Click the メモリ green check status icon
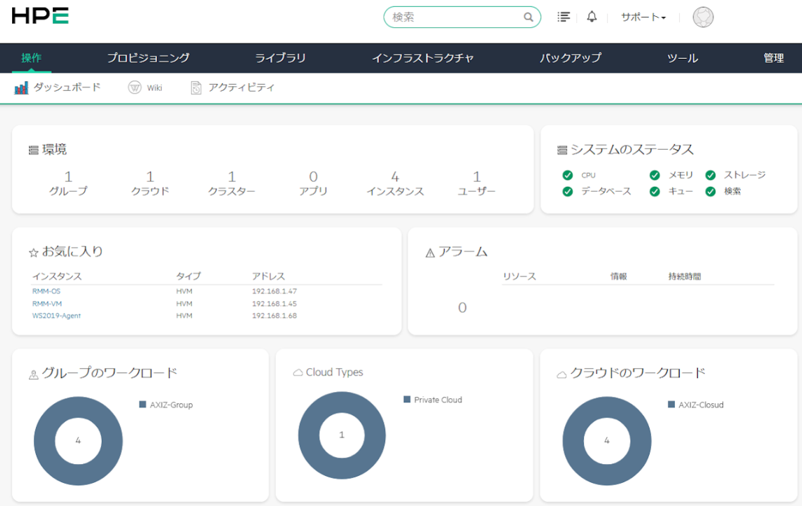Viewport: 802px width, 506px height. coord(655,175)
